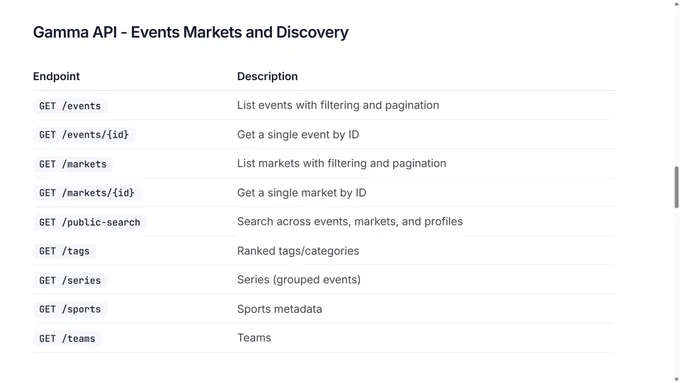
Task: Click the GET /events endpoint code
Action: pos(70,106)
